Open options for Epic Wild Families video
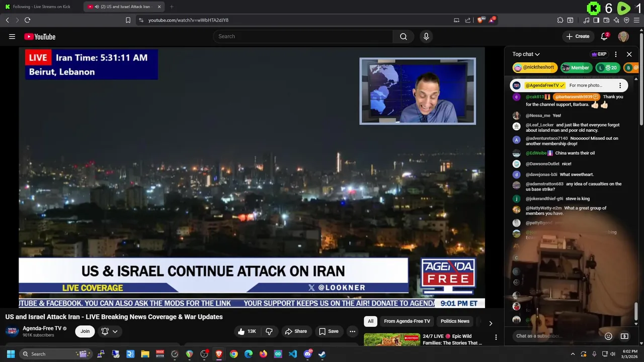 (x=496, y=337)
